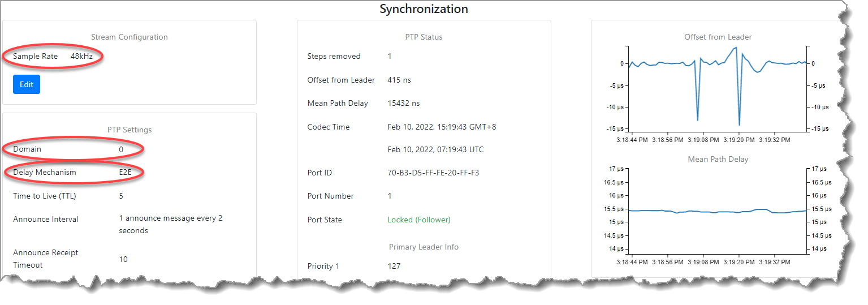The width and height of the screenshot is (868, 305).
Task: Select the E2E Delay Mechanism value
Action: [126, 172]
